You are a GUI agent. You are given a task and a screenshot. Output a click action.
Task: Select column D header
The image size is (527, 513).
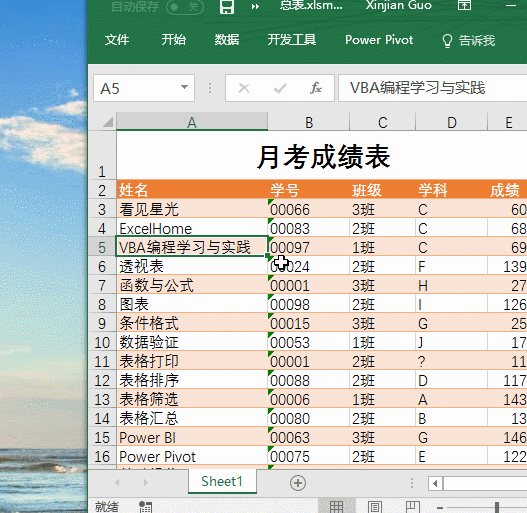click(x=452, y=122)
